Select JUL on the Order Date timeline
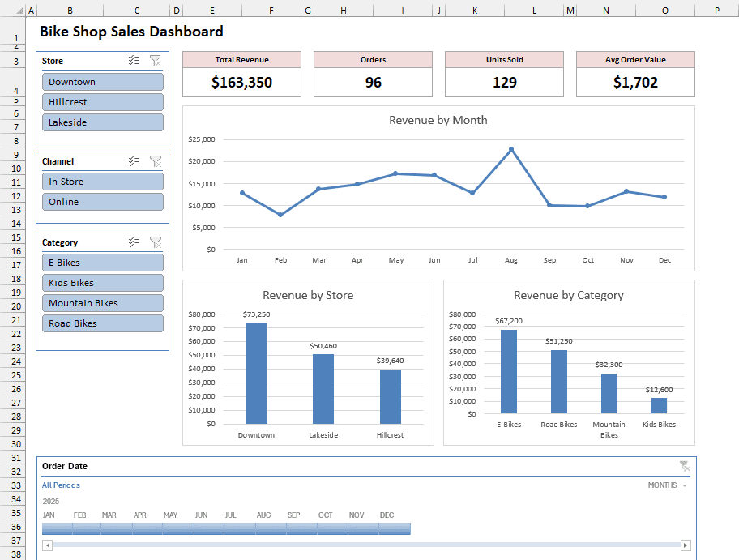Viewport: 739px width, 560px height. (x=240, y=529)
